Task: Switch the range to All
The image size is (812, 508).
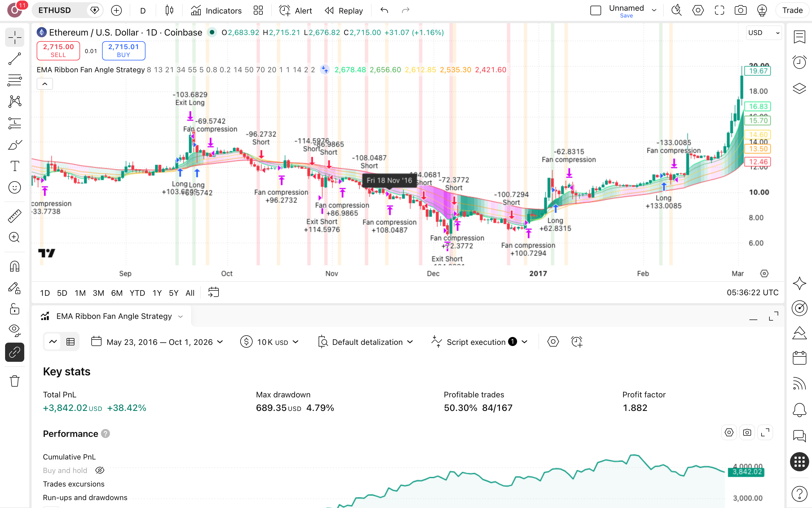Action: (x=190, y=293)
